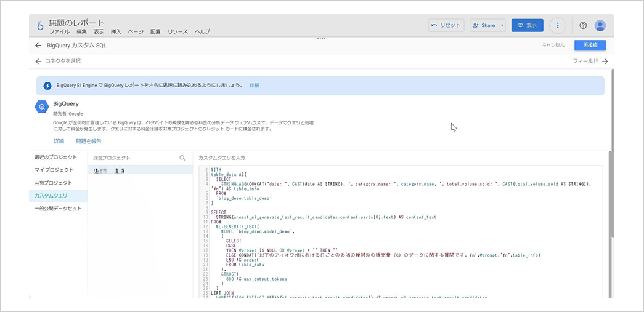Open the 挿入 menu
Viewport: 644px width, 312px height.
(116, 31)
